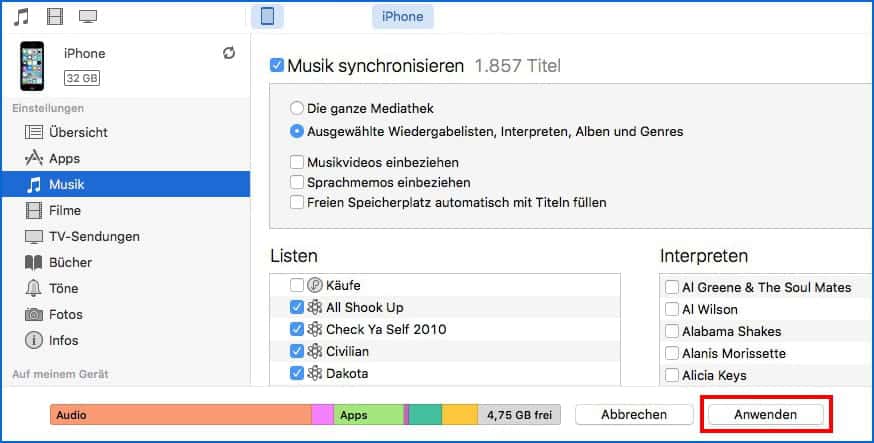Toggle the Musik synchronisieren checkbox
Image resolution: width=874 pixels, height=443 pixels.
pos(277,67)
